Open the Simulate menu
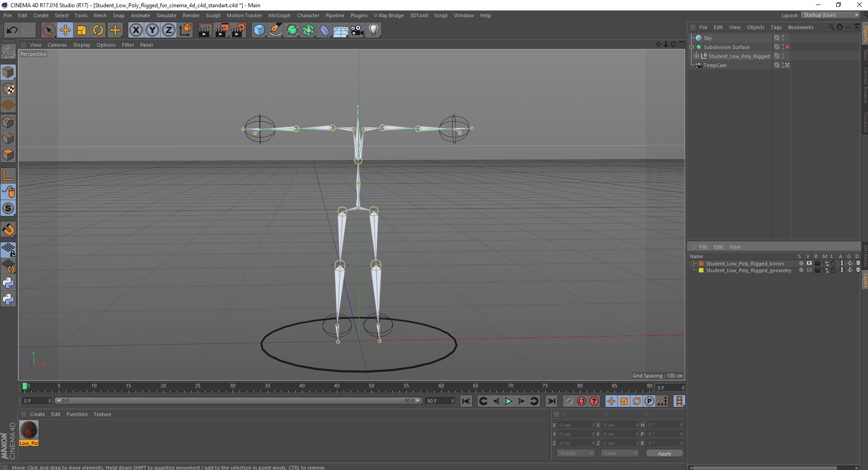This screenshot has width=868, height=470. (x=166, y=15)
